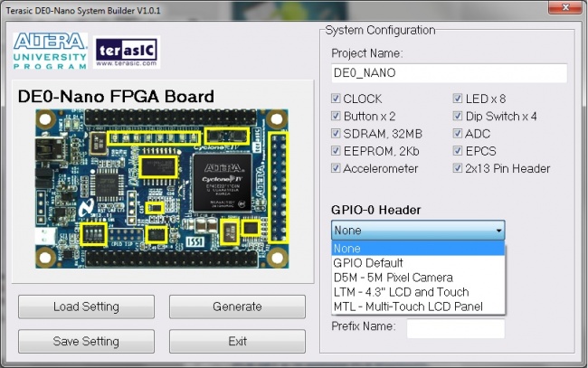Save current configuration with Save Setting
This screenshot has width=588, height=368.
point(86,342)
